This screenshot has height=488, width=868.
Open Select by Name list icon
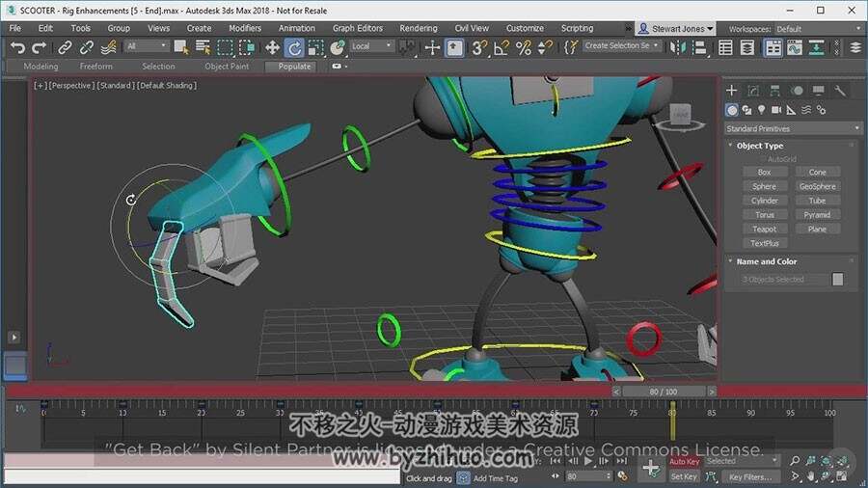point(203,48)
